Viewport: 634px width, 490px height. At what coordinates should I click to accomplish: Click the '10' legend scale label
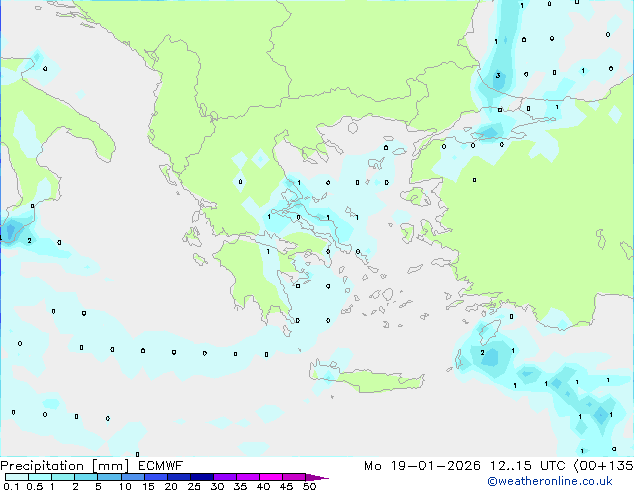coord(125,486)
